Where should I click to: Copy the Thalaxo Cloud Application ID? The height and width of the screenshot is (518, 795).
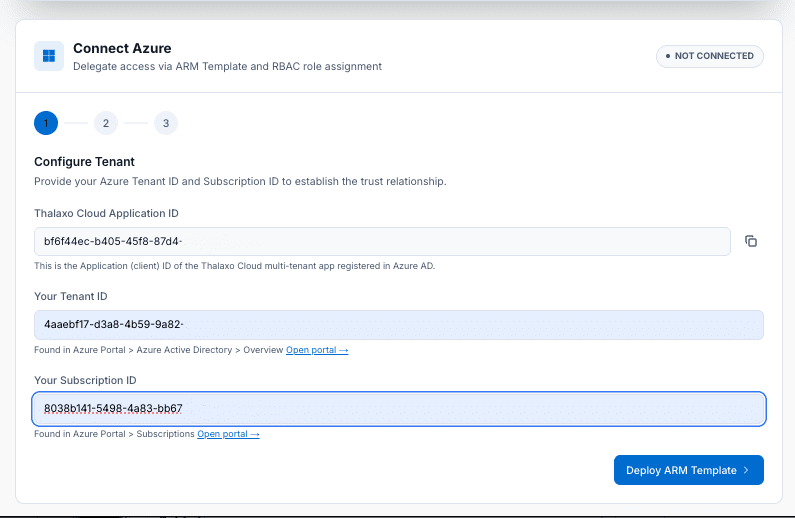coord(751,241)
